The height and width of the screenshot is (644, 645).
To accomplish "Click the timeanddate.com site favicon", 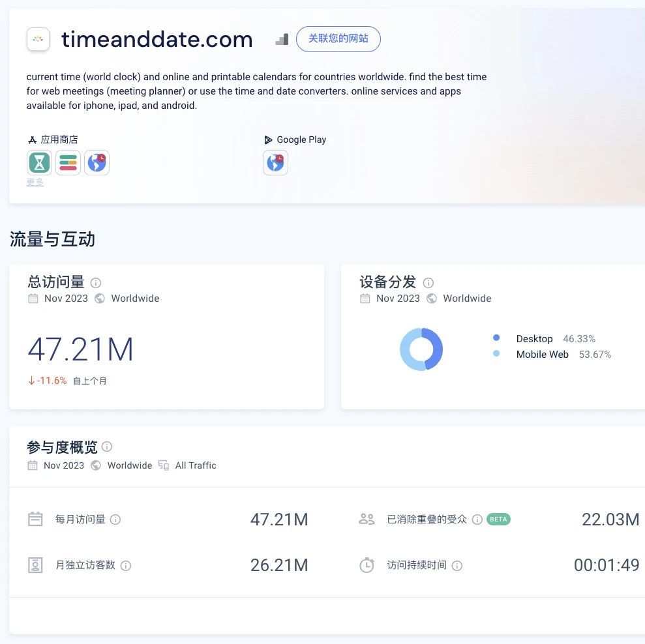I will (x=38, y=39).
